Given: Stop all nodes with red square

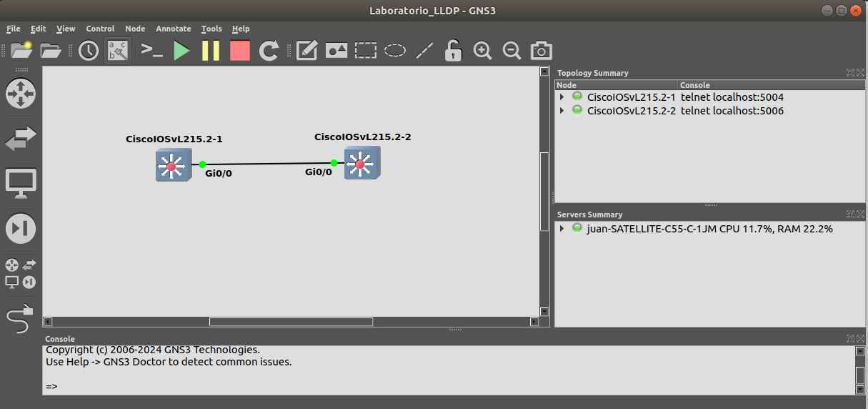Looking at the screenshot, I should [240, 50].
